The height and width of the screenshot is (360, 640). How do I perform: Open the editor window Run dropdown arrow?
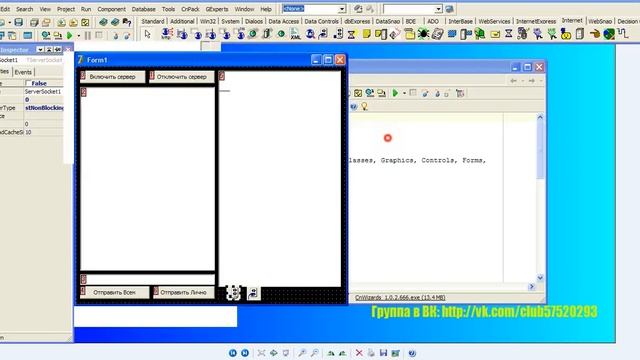tap(404, 93)
